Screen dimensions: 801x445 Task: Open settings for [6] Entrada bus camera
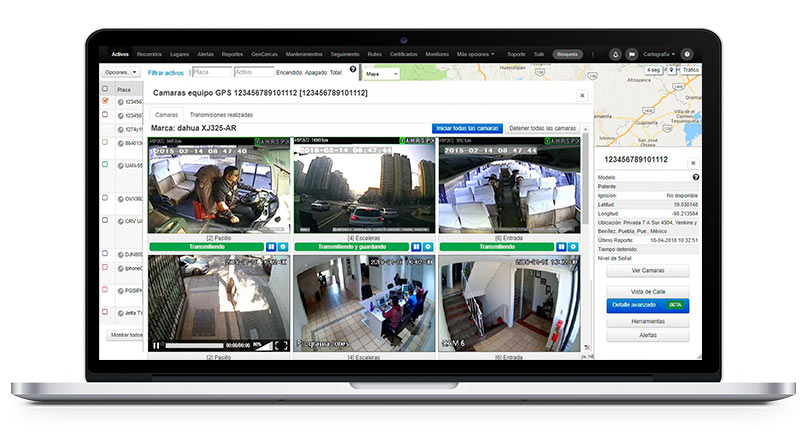pos(573,247)
